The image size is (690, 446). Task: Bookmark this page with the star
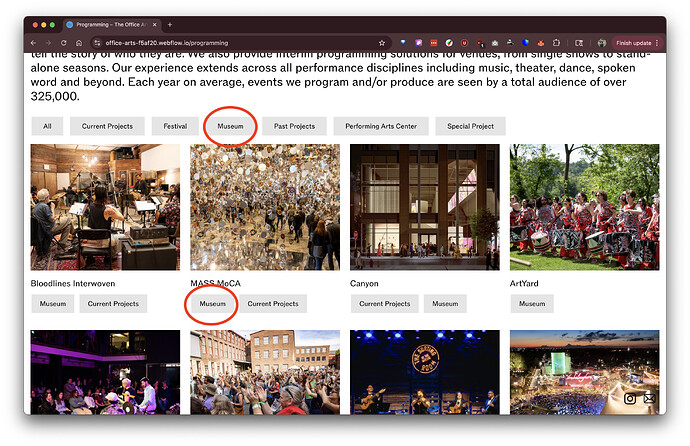(x=382, y=43)
